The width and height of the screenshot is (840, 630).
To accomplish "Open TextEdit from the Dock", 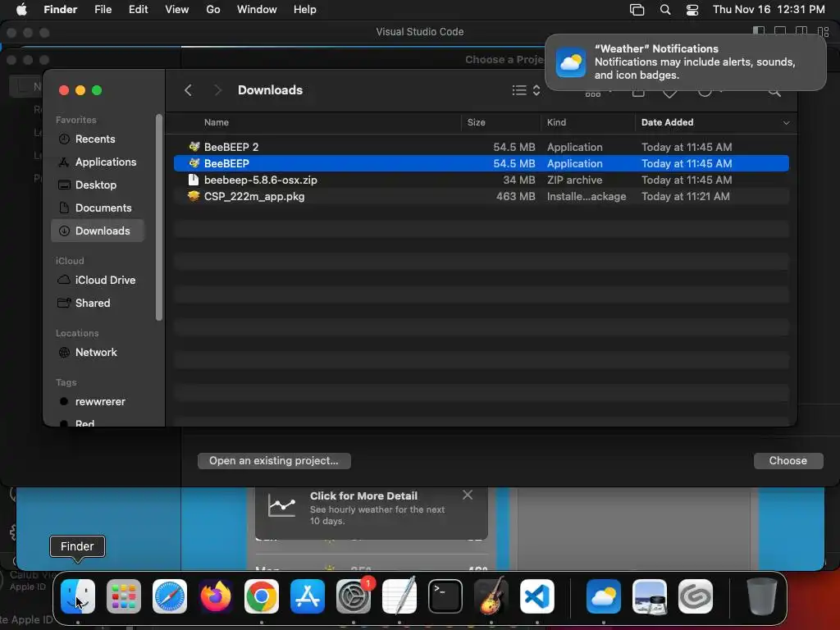I will [399, 596].
